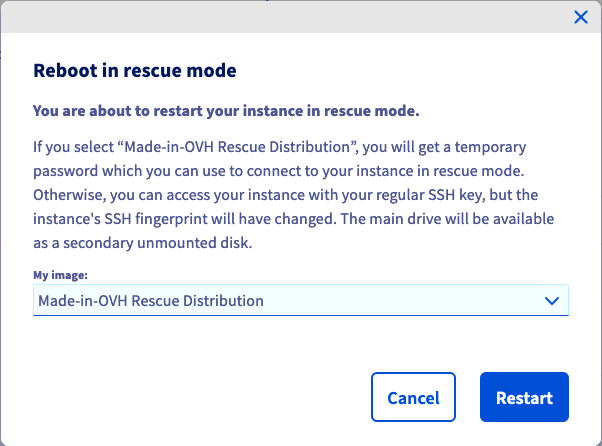Click the Cancel button

[413, 397]
